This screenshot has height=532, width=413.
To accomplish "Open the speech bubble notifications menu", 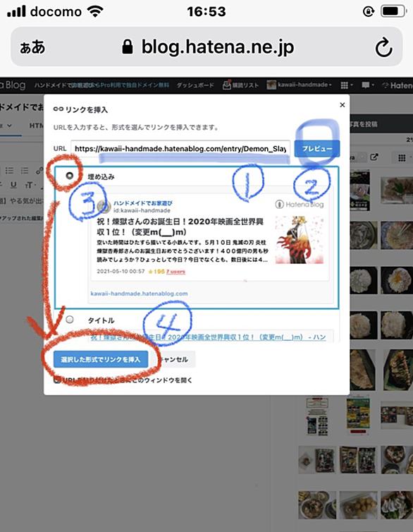I will (x=367, y=85).
